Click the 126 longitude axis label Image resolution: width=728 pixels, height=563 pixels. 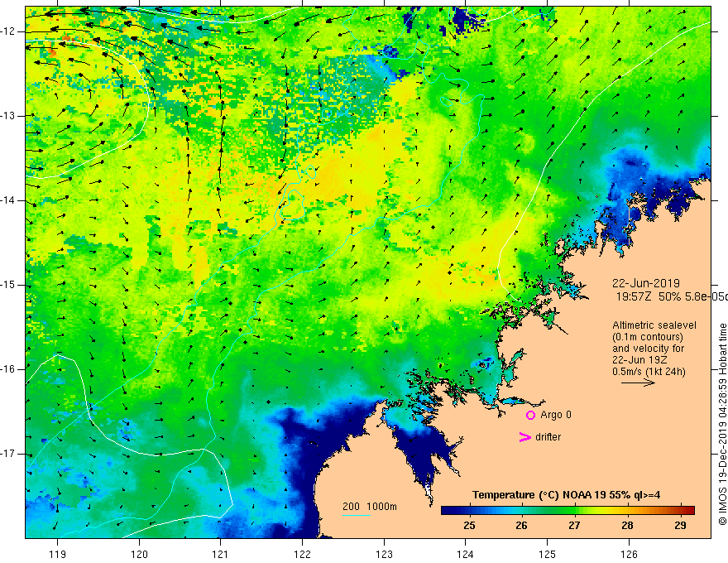point(629,554)
